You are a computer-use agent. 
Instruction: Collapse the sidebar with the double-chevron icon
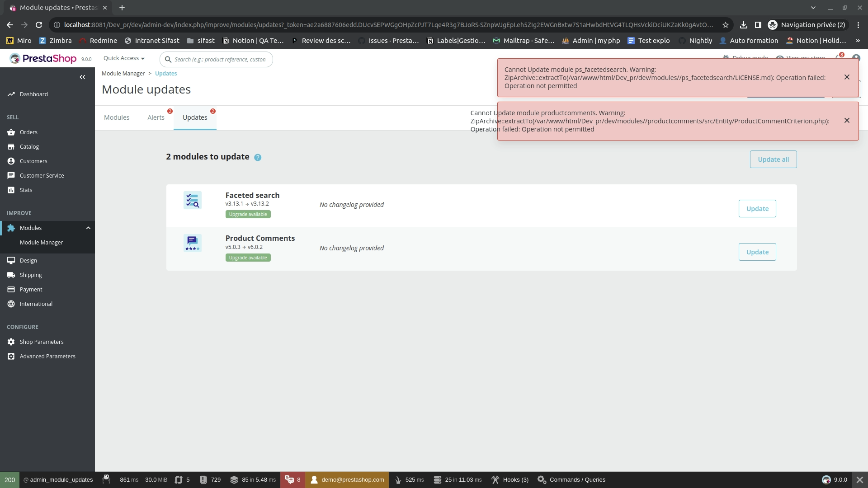pos(82,77)
